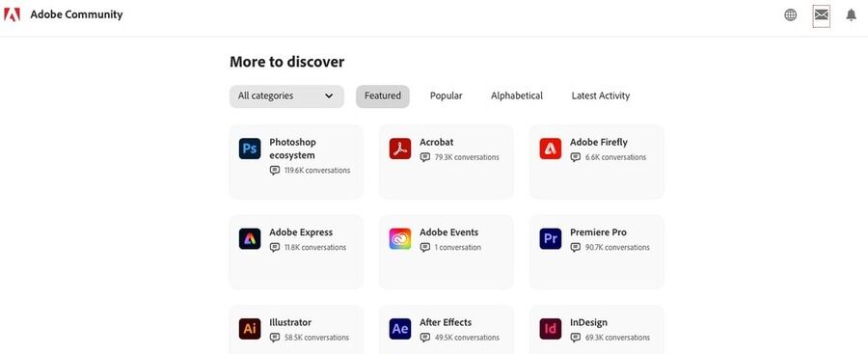This screenshot has height=354, width=868.
Task: Open the Adobe Express community link
Action: point(301,232)
